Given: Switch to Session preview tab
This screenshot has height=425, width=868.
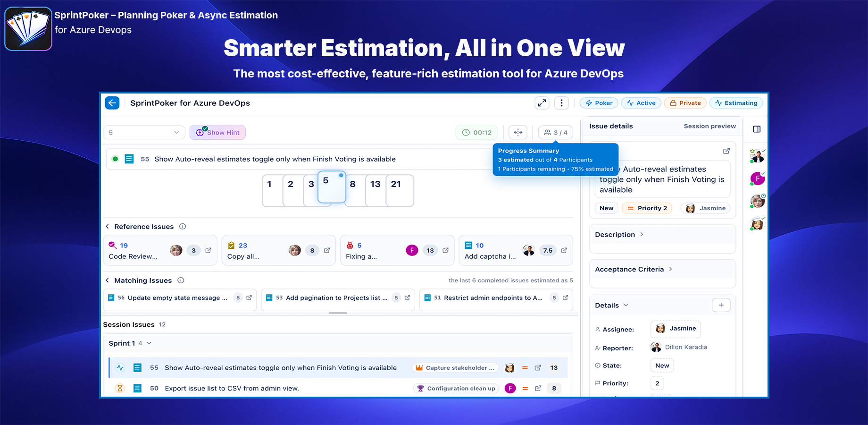Looking at the screenshot, I should [x=709, y=126].
